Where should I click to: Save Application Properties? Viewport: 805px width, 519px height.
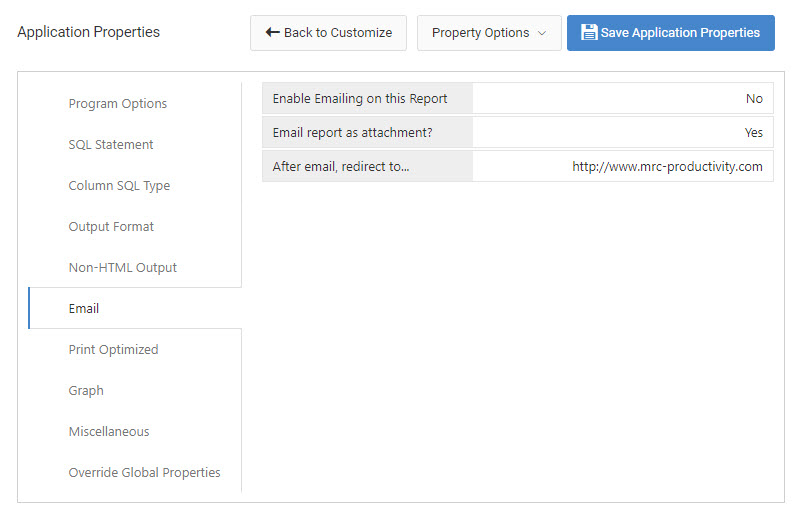pyautogui.click(x=670, y=33)
